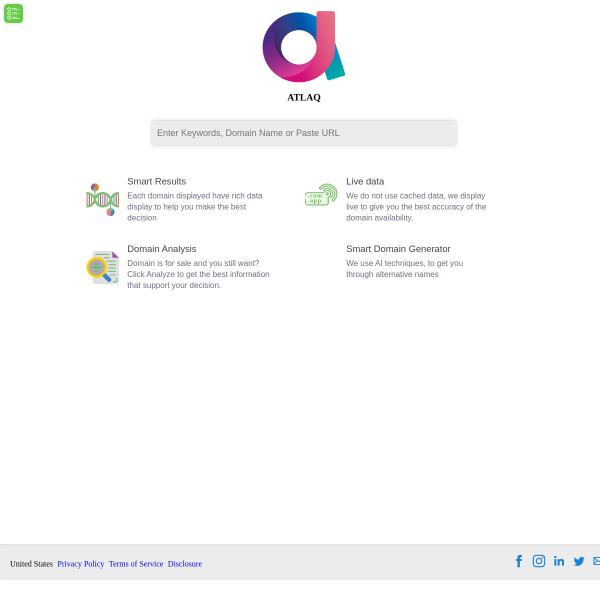Screen dimensions: 600x600
Task: Visit the Facebook page icon
Action: pyautogui.click(x=519, y=561)
